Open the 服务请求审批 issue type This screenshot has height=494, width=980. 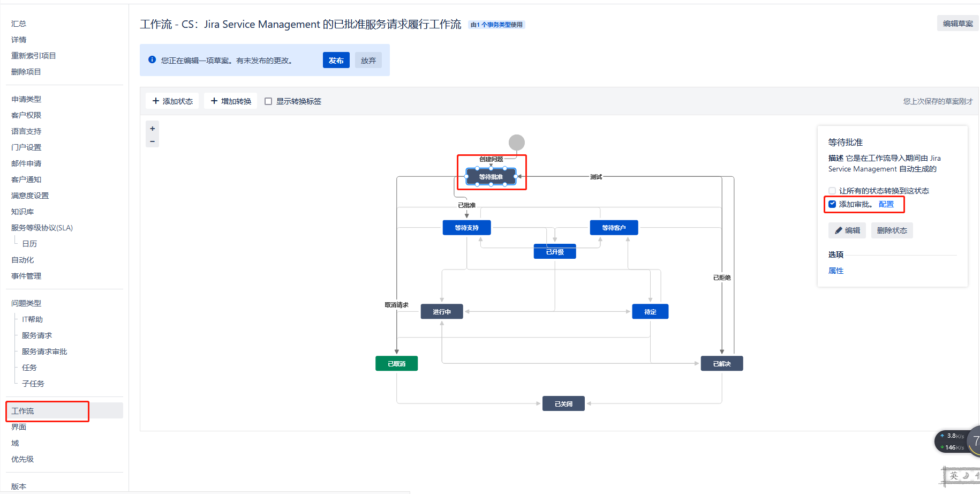click(44, 351)
